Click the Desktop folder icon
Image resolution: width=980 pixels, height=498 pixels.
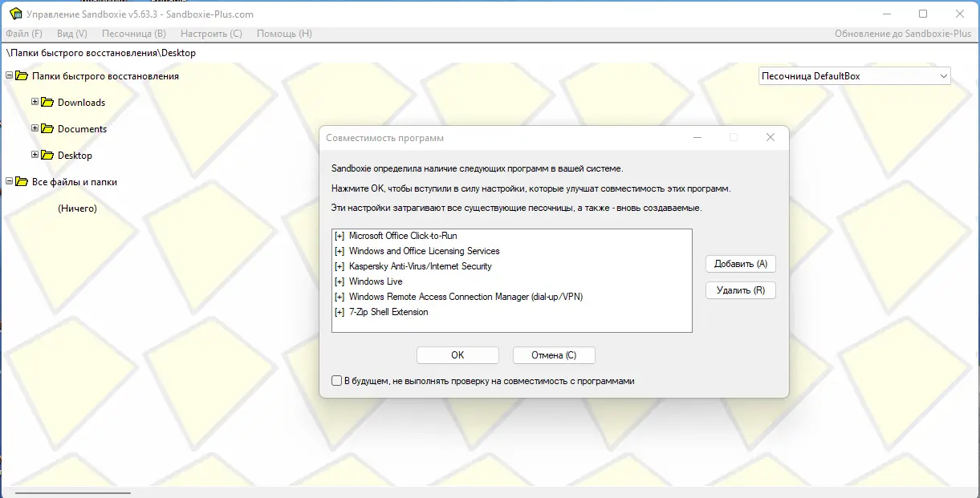(x=47, y=156)
